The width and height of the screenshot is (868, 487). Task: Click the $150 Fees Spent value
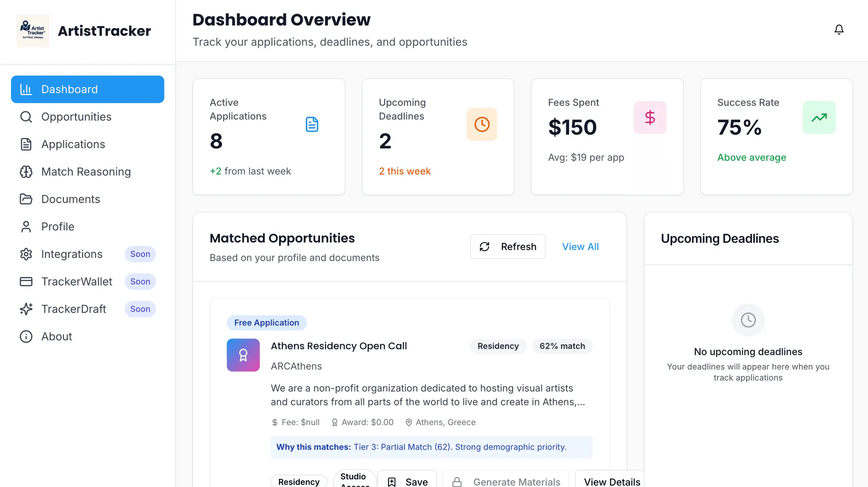[573, 127]
